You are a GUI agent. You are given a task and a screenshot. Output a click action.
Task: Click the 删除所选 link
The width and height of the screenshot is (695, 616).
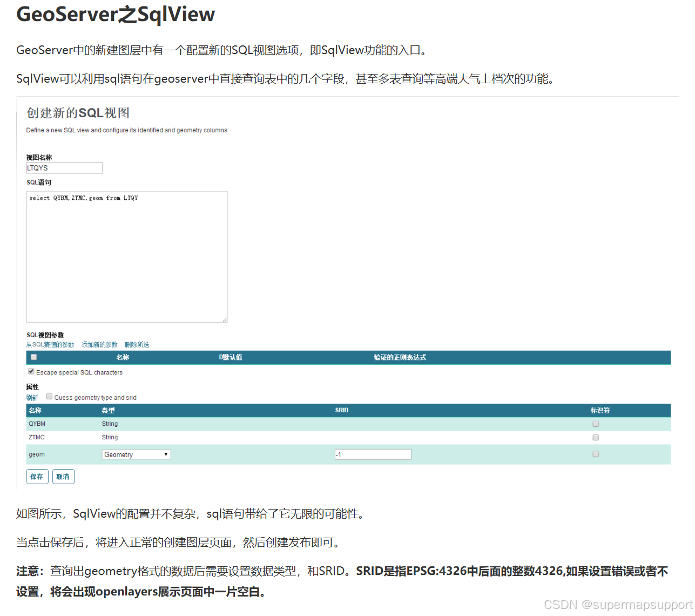137,345
